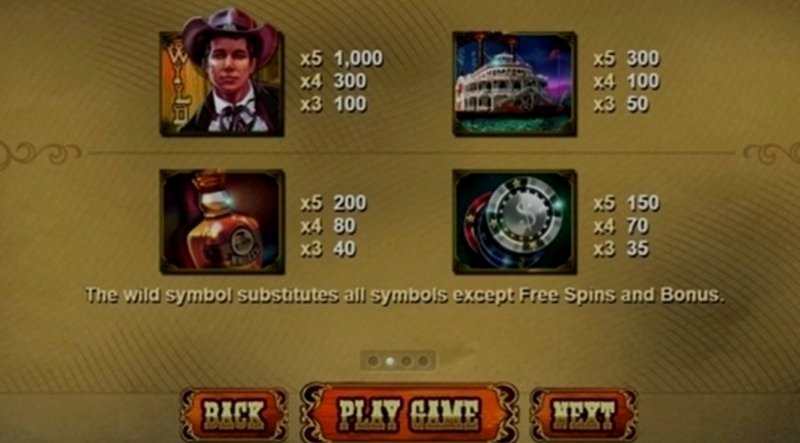Viewport: 800px width, 443px height.
Task: Select the poker chips symbol
Action: click(x=514, y=222)
